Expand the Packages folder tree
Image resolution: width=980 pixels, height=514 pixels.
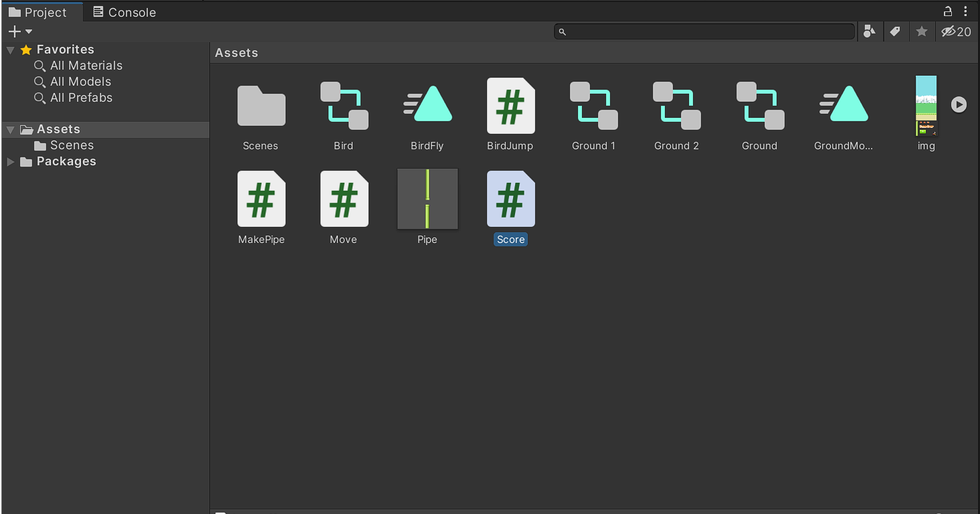coord(11,162)
